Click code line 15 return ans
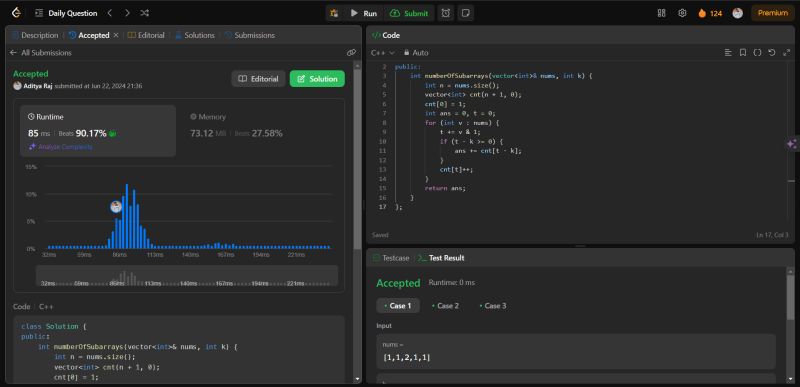Screen dimensions: 800x387 click(445, 188)
